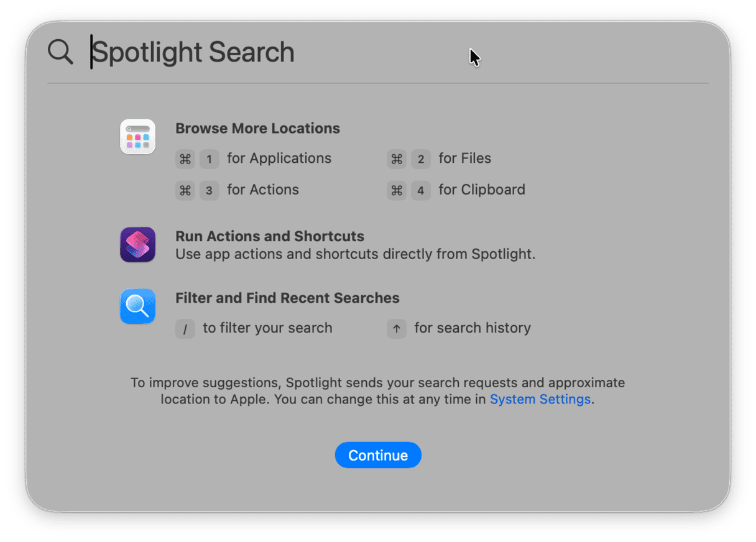Click the Command key icon beside Applications
Image resolution: width=756 pixels, height=542 pixels.
[x=185, y=159]
